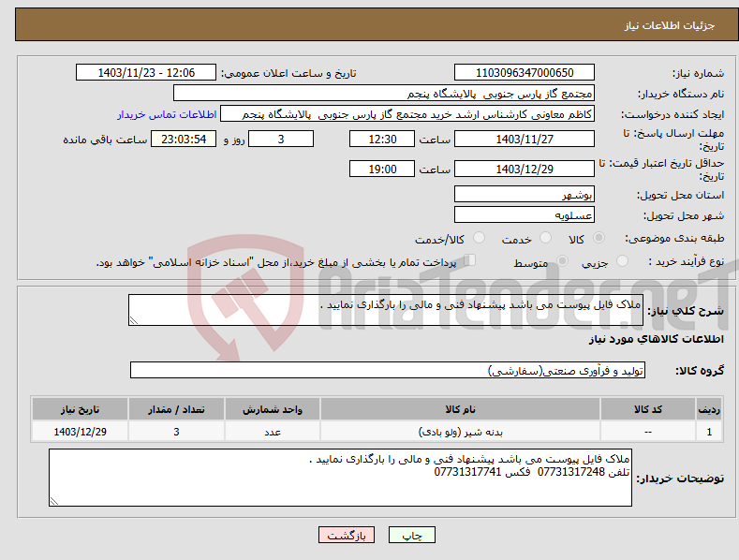
Task: Click the province field بوشهر
Action: point(525,194)
